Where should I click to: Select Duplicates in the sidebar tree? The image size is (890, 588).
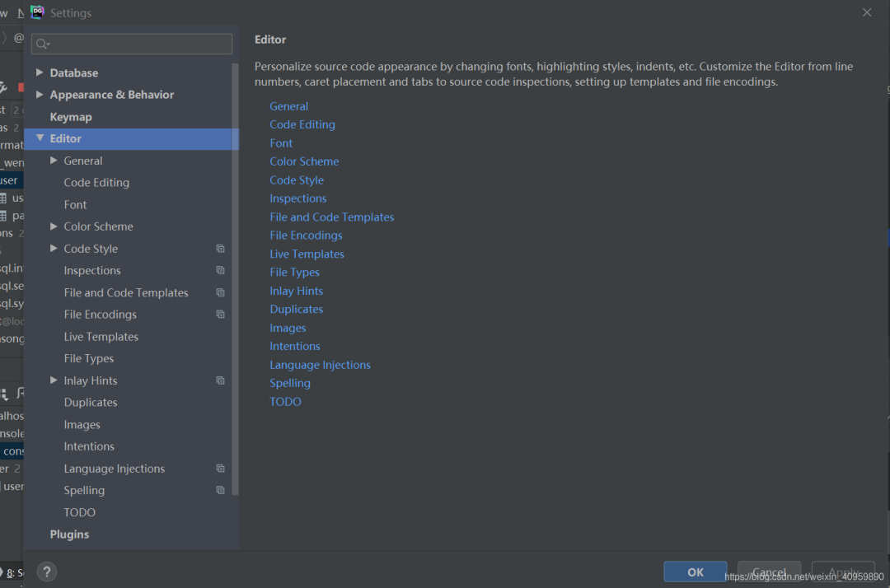pyautogui.click(x=91, y=403)
